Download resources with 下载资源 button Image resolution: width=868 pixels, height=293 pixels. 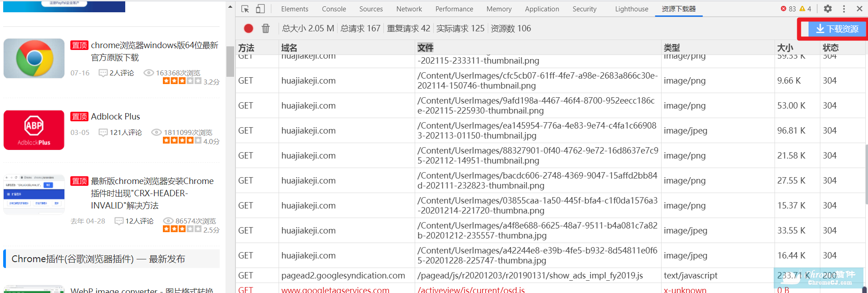click(837, 29)
